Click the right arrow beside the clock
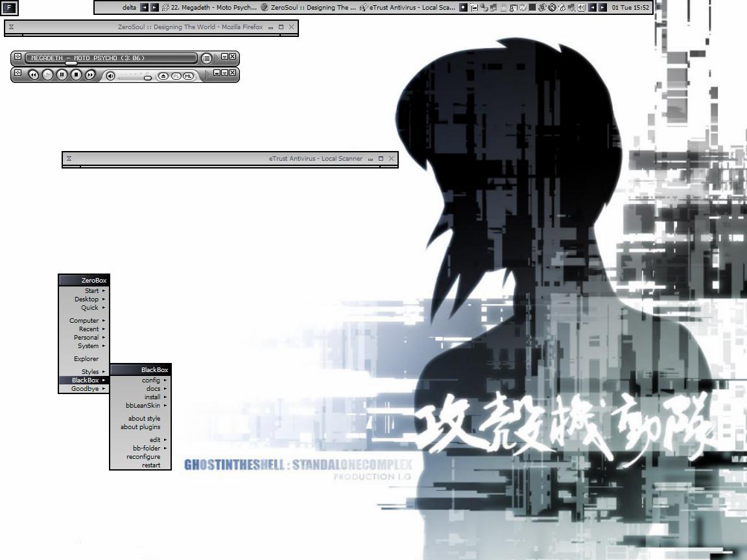The width and height of the screenshot is (747, 560). click(x=602, y=8)
